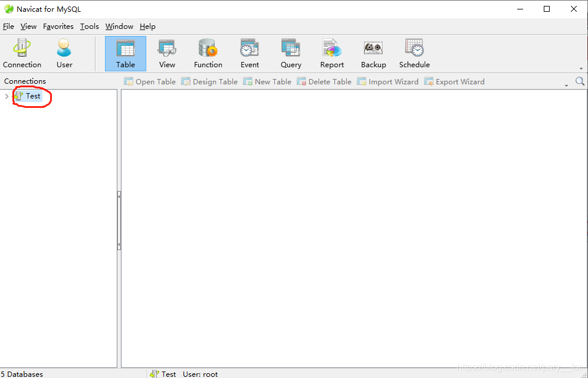
Task: Click Delete Table in object toolbar
Action: (x=324, y=81)
